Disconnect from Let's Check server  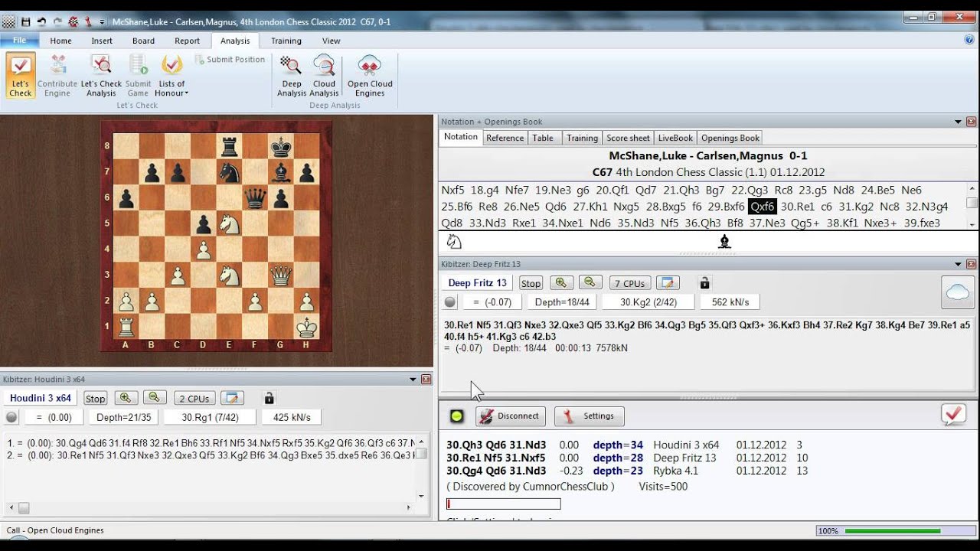point(511,416)
